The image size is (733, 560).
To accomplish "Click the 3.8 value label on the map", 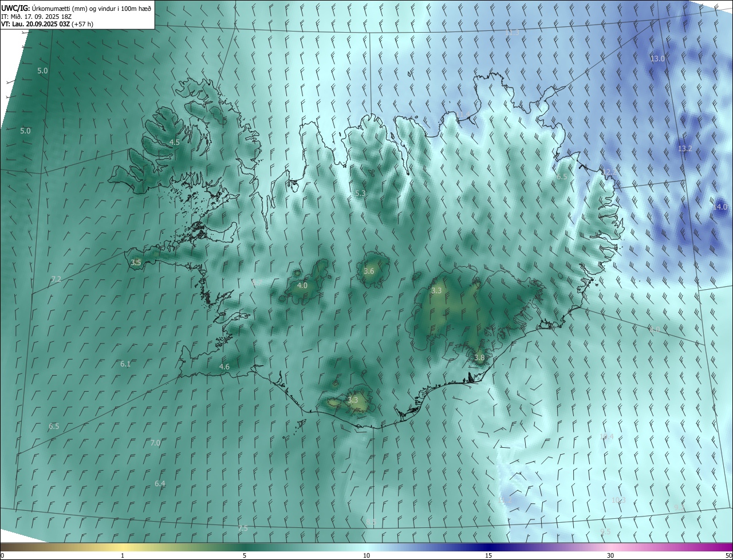I will point(479,357).
